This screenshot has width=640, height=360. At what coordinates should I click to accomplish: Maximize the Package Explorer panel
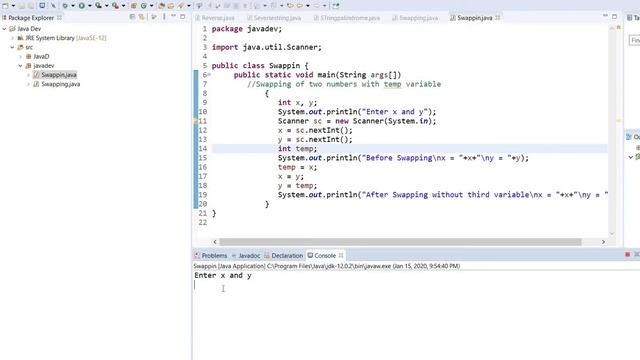[182, 17]
